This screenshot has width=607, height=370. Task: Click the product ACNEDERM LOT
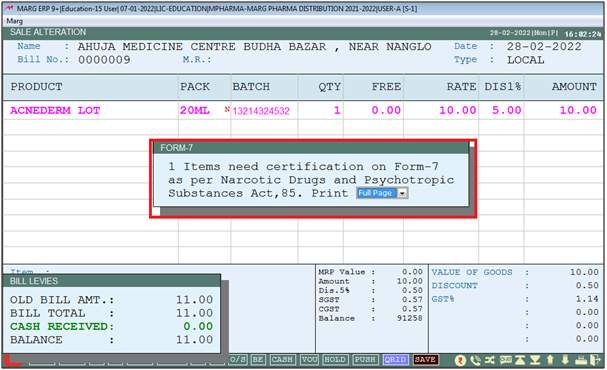click(x=55, y=110)
